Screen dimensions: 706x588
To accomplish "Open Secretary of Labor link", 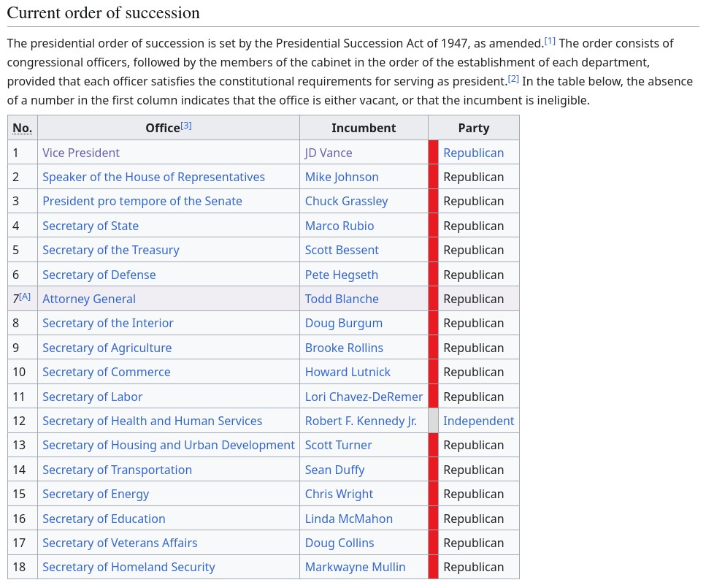I will 93,397.
